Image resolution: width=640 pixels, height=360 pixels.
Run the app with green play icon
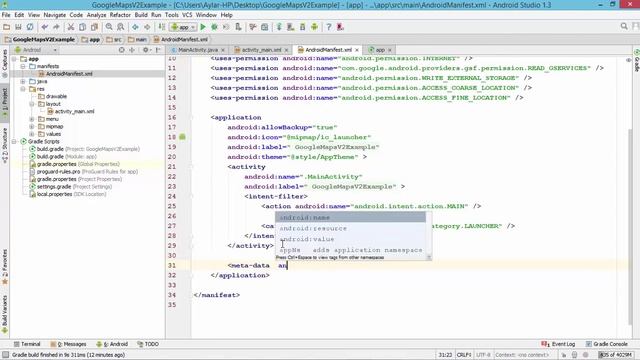click(203, 27)
